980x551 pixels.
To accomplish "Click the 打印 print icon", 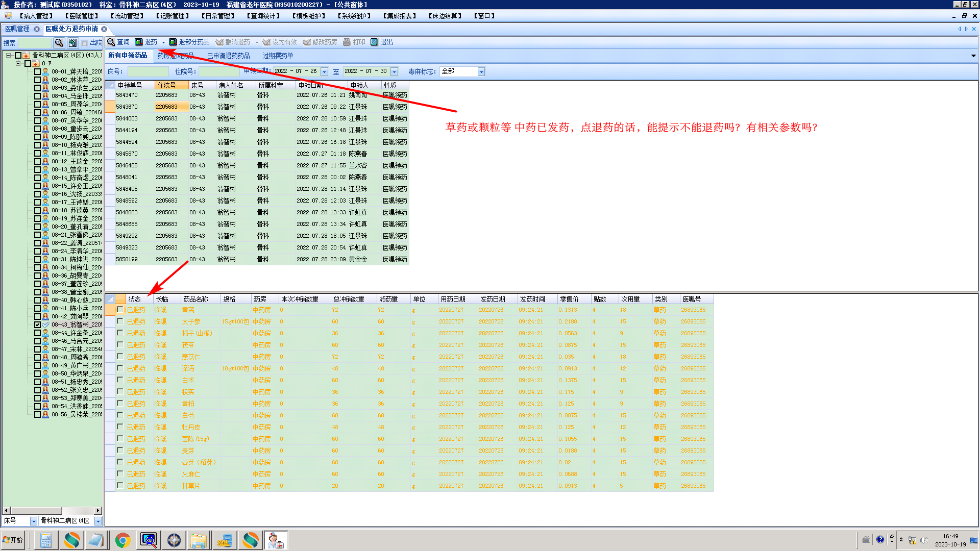I will [347, 42].
